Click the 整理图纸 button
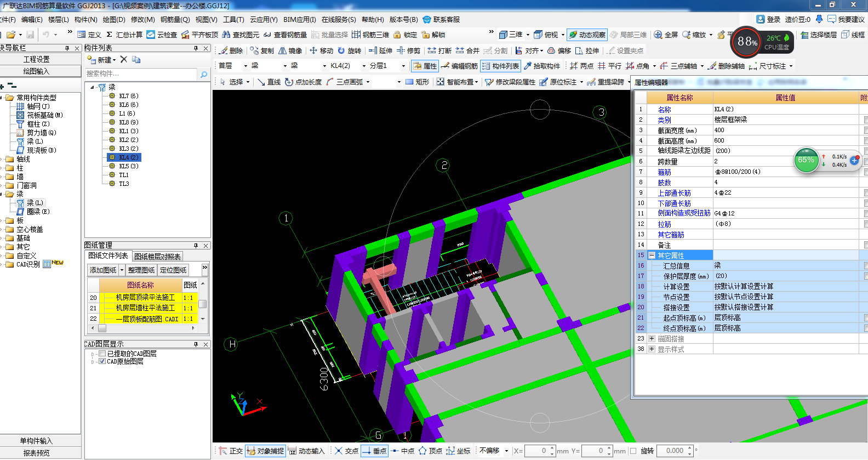The width and height of the screenshot is (868, 460). point(141,270)
